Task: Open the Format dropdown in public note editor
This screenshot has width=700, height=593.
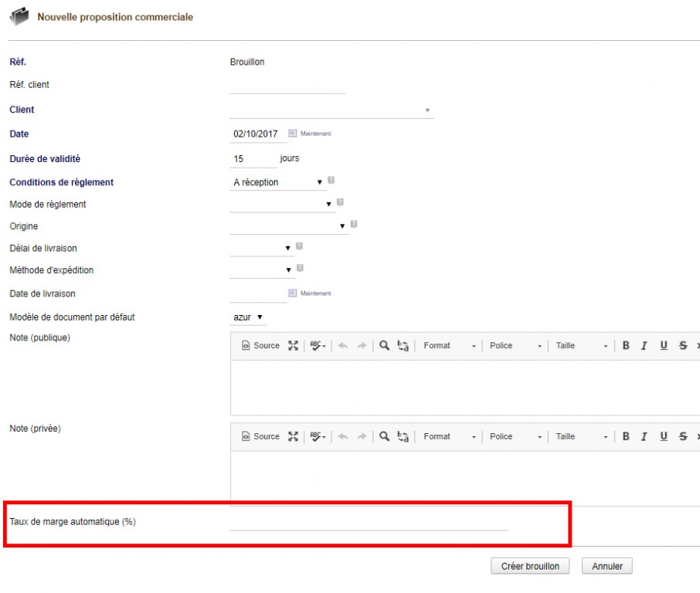Action: click(x=450, y=346)
